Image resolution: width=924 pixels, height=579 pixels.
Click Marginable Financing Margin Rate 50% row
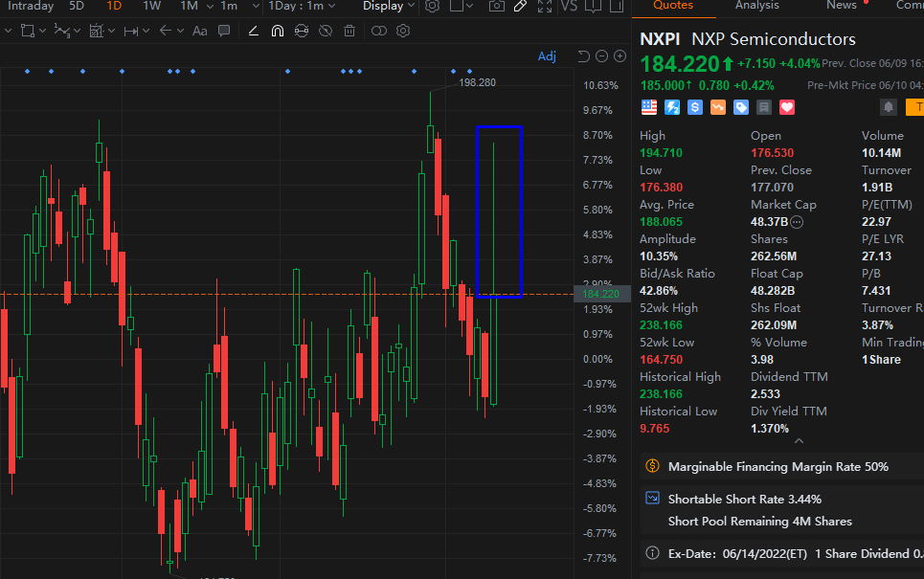coord(781,466)
